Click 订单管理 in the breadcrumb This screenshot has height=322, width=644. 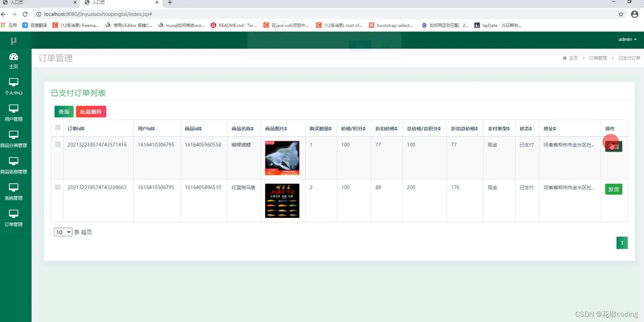pos(598,58)
